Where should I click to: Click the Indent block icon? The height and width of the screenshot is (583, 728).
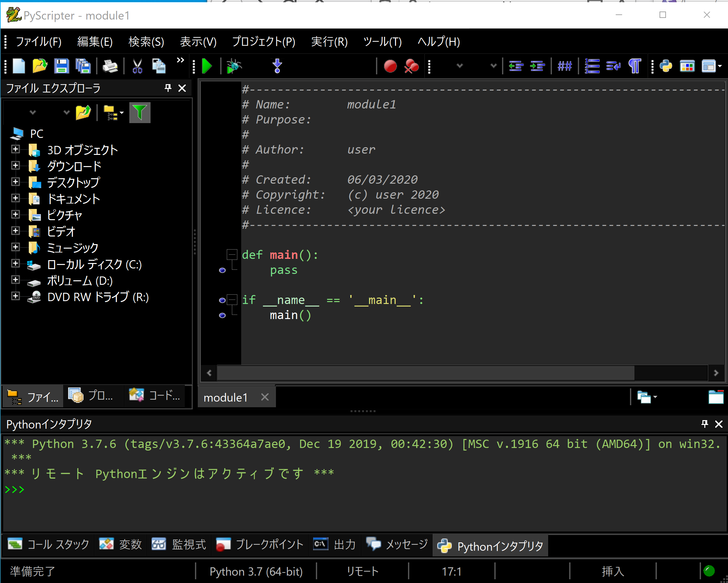537,66
